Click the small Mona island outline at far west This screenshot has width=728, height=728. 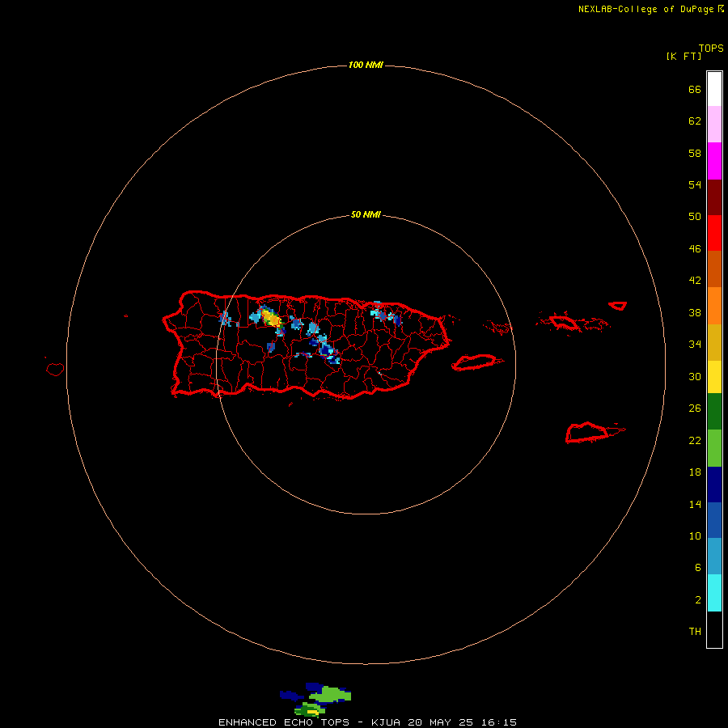click(55, 369)
